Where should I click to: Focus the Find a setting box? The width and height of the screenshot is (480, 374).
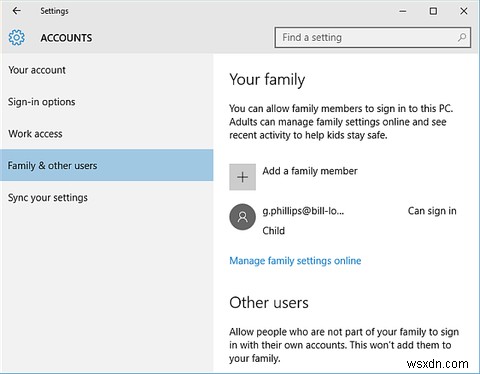coord(373,37)
